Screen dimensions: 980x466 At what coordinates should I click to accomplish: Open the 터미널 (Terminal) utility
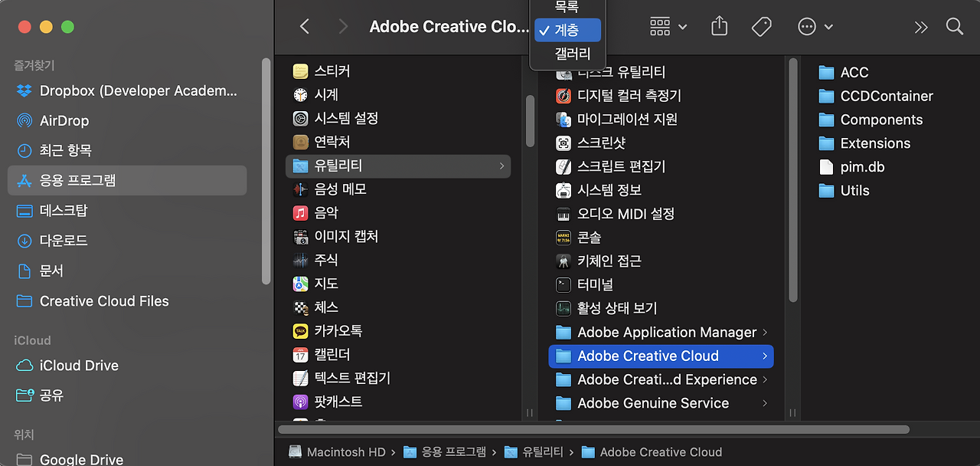point(593,284)
